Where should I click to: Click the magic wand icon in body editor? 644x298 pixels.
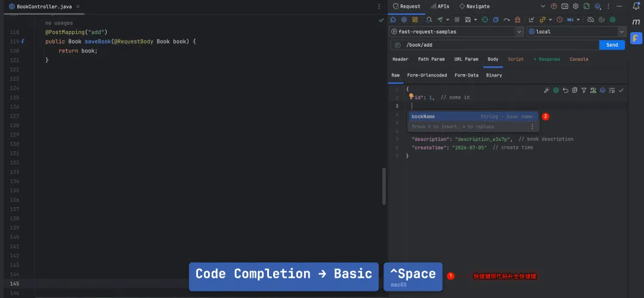(x=547, y=90)
